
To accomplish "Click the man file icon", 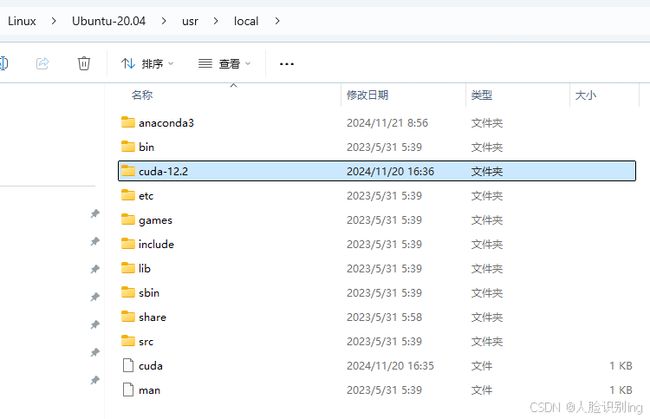I will (128, 390).
